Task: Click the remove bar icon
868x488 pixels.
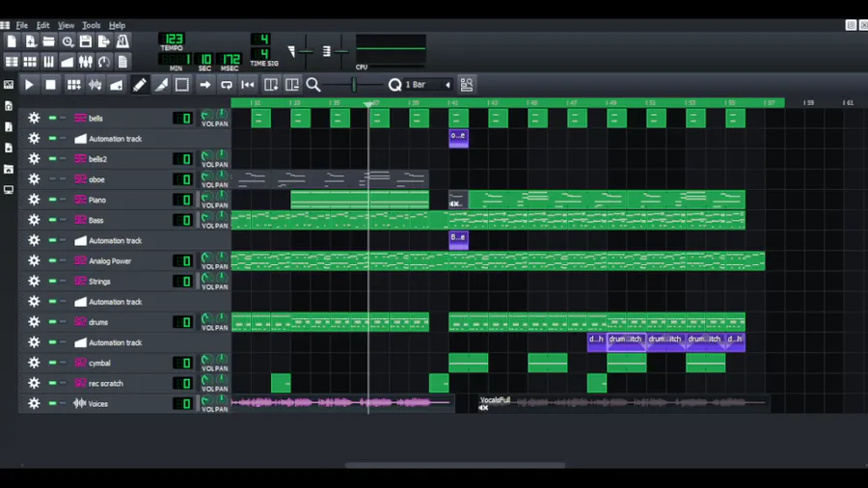Action: (x=291, y=85)
